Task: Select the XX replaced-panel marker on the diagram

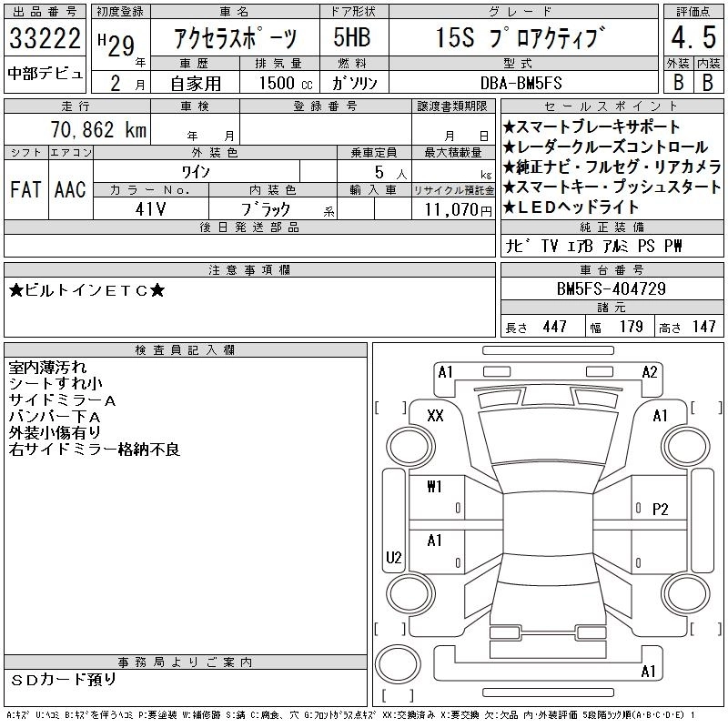Action: [x=435, y=416]
